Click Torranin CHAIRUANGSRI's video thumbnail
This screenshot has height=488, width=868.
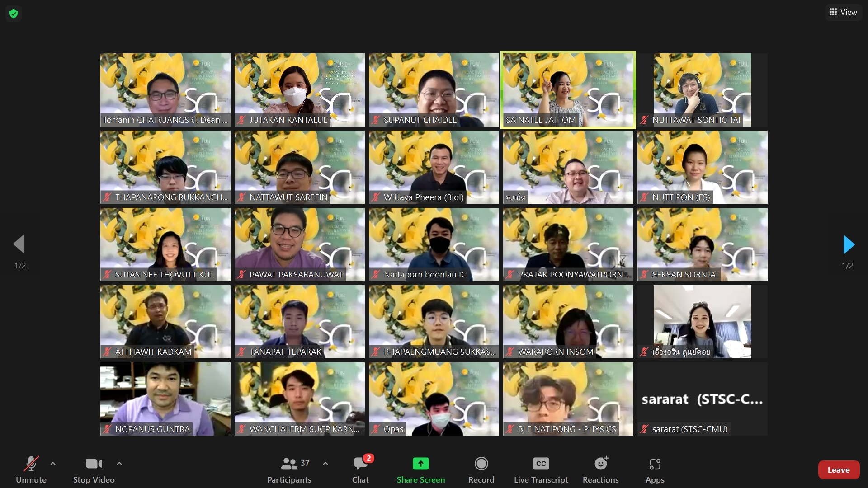(165, 89)
